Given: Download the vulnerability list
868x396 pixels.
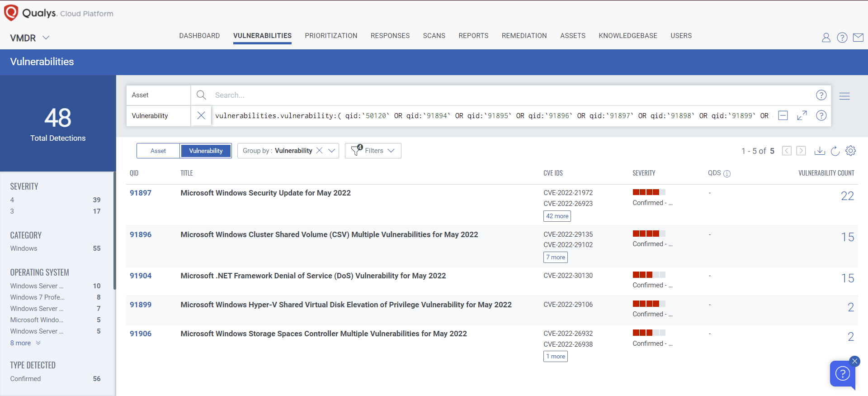Looking at the screenshot, I should [x=820, y=151].
